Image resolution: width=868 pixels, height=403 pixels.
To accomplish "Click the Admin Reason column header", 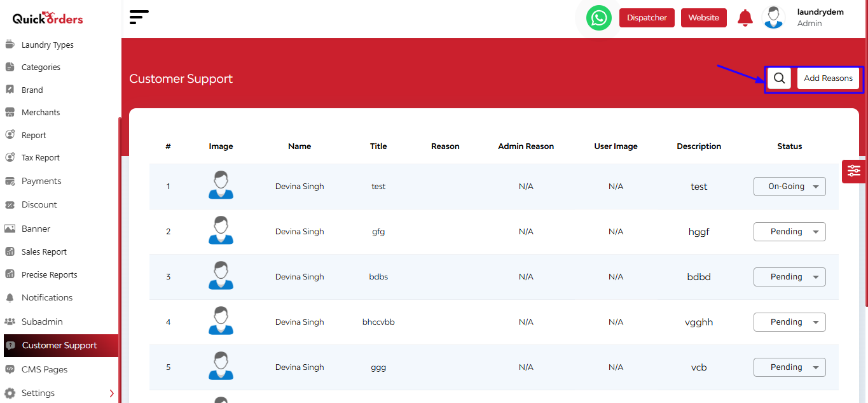I will (526, 146).
